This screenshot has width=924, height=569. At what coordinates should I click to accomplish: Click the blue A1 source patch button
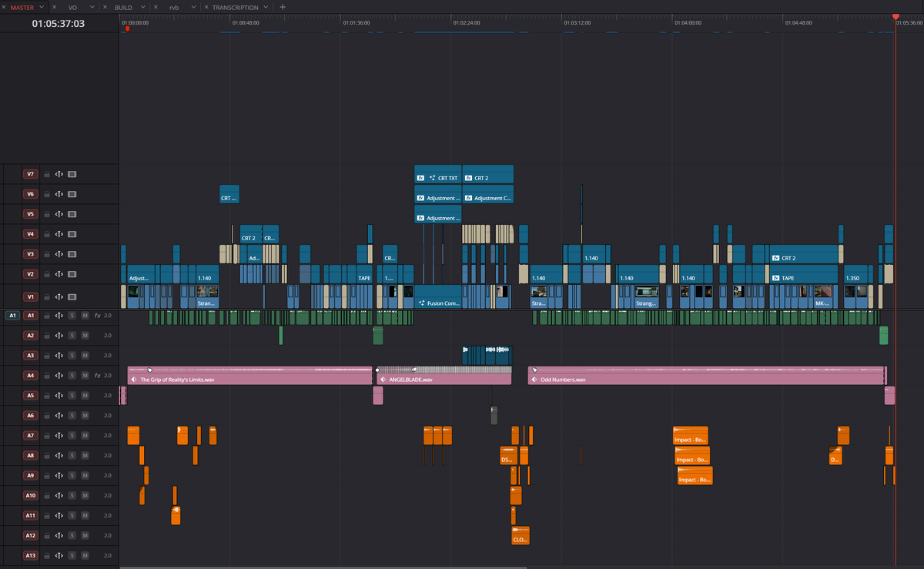coord(12,316)
